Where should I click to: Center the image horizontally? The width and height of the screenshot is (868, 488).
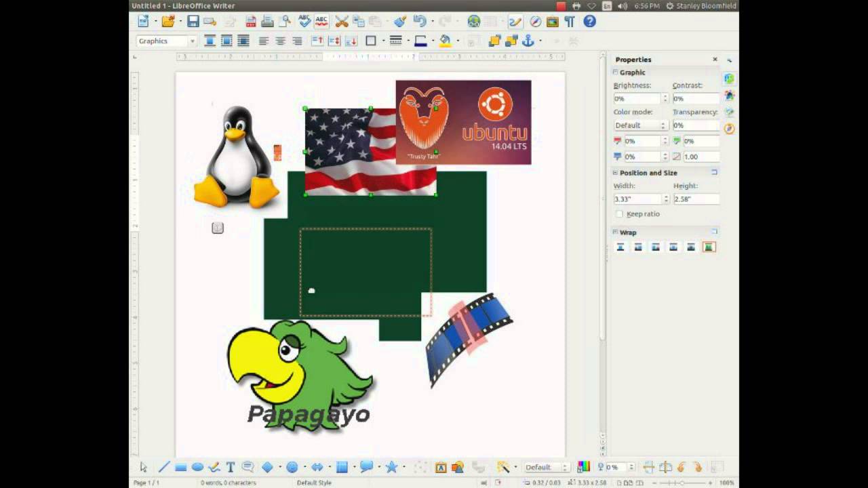click(x=280, y=41)
